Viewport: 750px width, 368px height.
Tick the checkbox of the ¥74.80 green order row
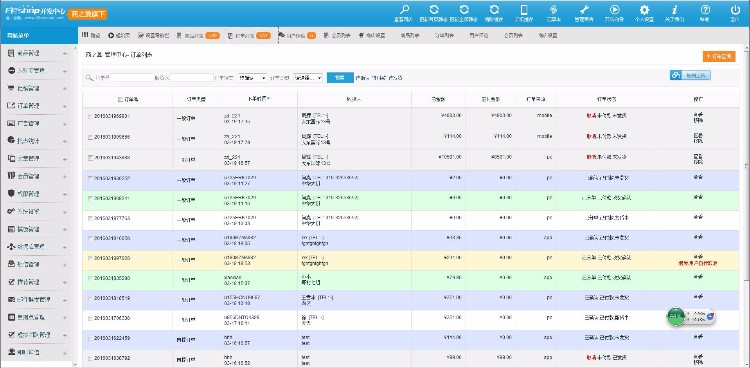pos(90,278)
